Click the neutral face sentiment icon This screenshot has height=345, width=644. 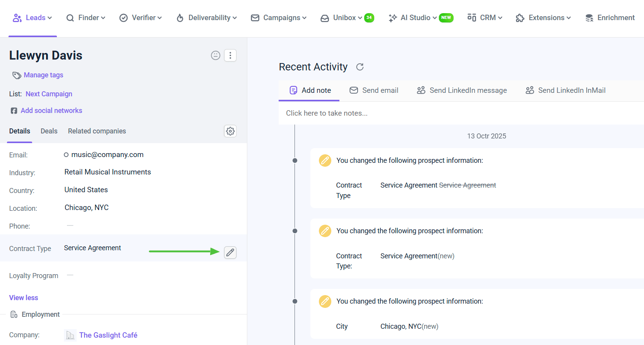(216, 55)
